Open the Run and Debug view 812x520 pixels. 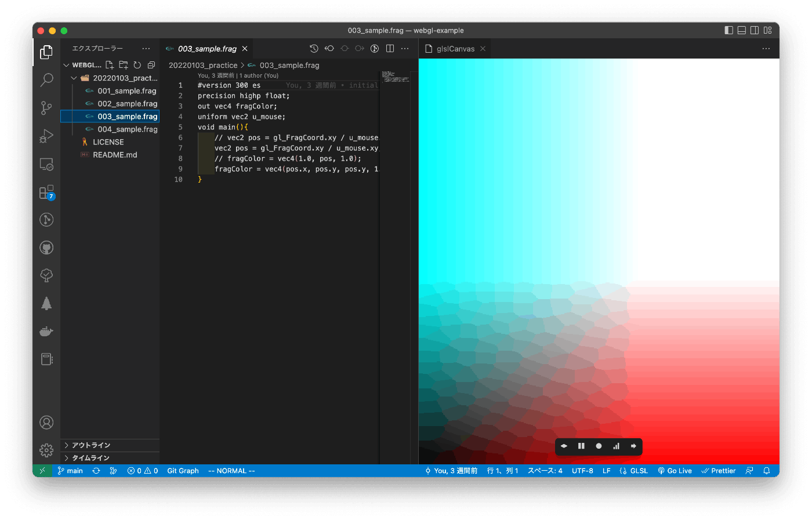point(46,136)
